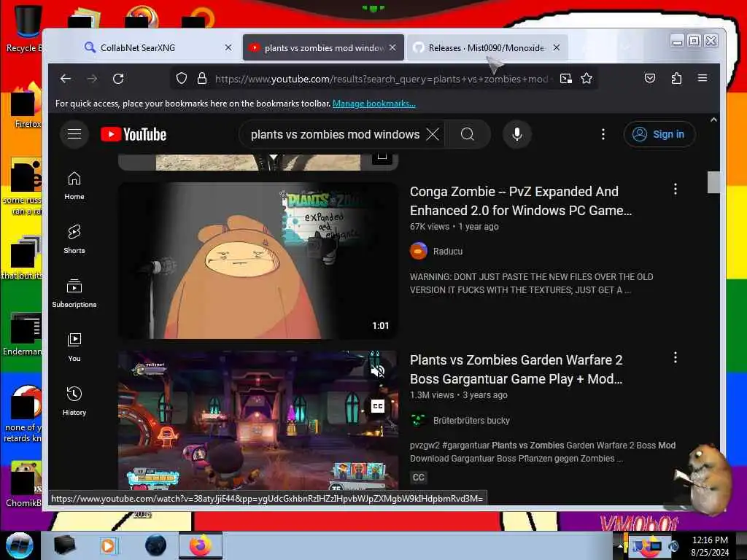The image size is (747, 560).
Task: Open media player taskbar icon
Action: [x=109, y=545]
